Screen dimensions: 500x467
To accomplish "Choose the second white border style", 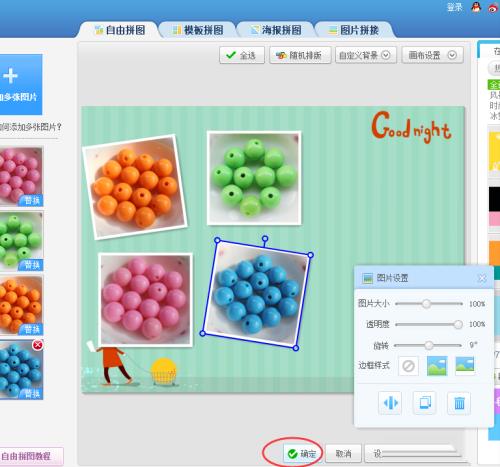I will tap(465, 366).
